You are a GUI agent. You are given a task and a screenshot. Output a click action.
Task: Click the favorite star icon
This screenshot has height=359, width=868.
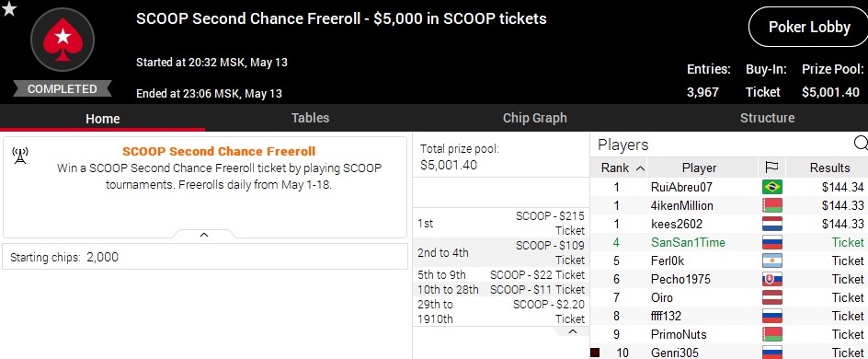(9, 9)
